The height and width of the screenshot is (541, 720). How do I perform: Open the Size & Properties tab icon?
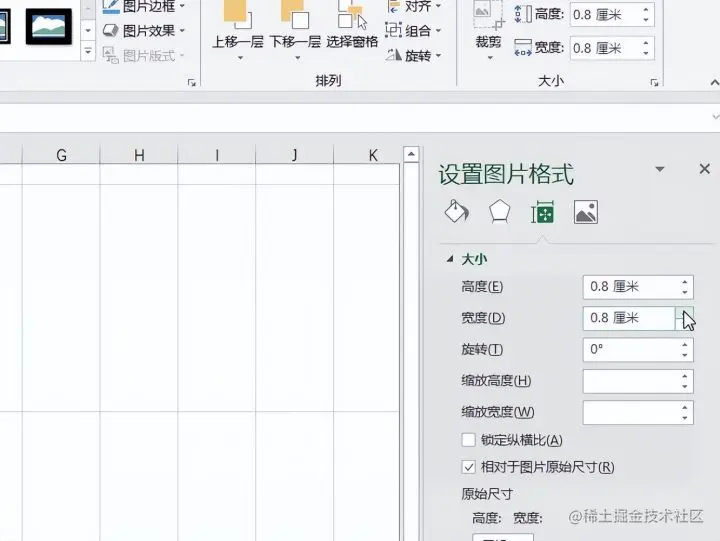click(543, 212)
